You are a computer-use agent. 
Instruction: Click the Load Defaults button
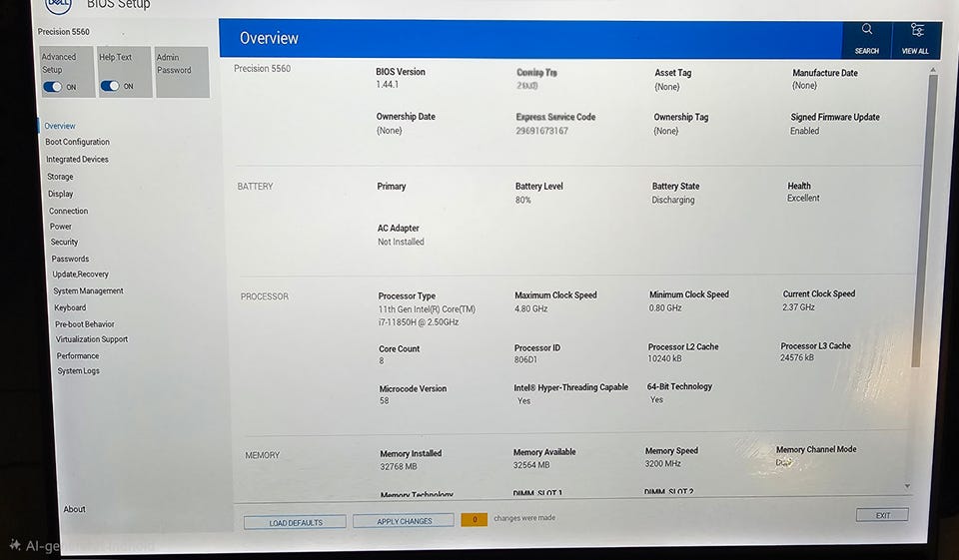point(296,522)
